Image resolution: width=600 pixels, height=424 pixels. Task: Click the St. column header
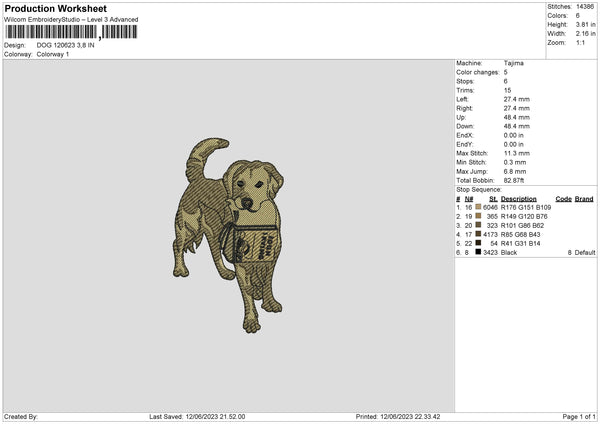pos(493,199)
